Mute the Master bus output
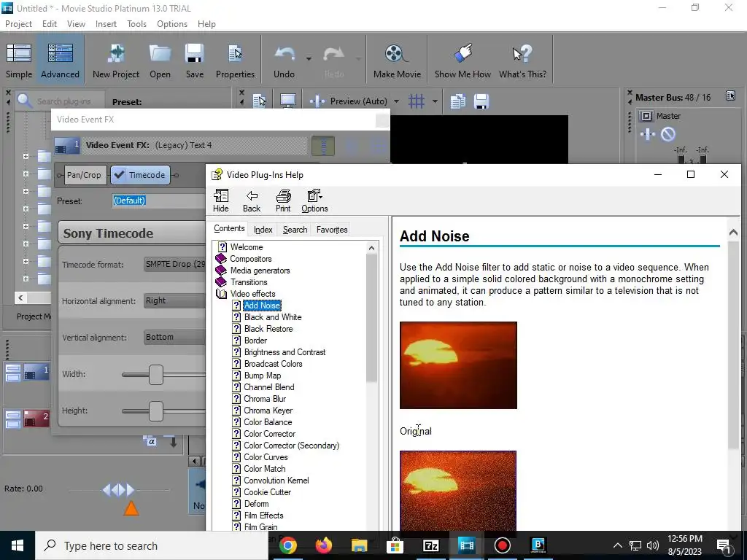Image resolution: width=747 pixels, height=560 pixels. pos(668,134)
